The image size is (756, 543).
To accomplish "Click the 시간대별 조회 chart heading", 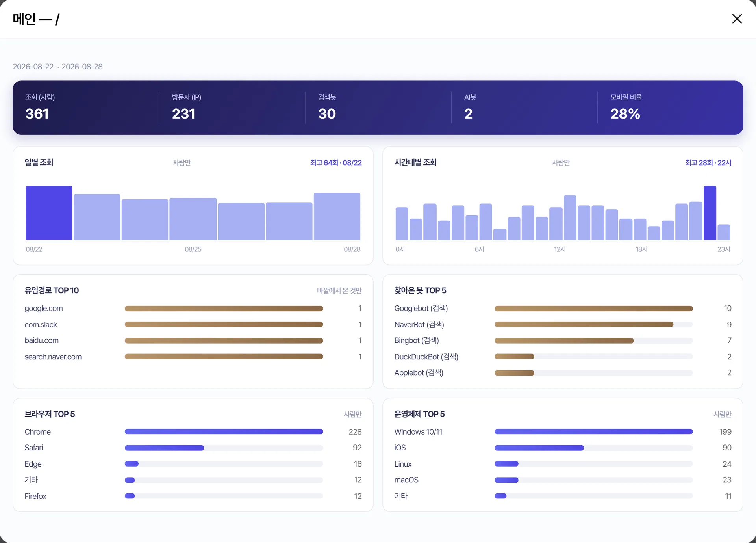I will click(x=415, y=162).
